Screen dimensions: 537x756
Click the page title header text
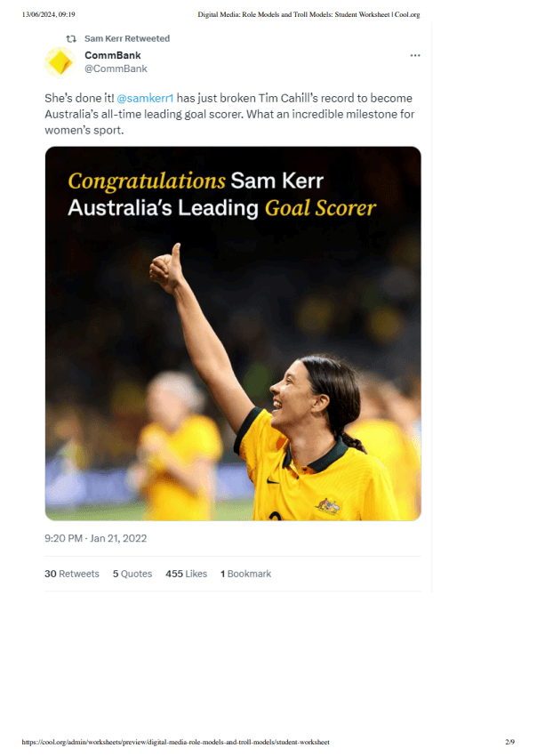tap(308, 14)
